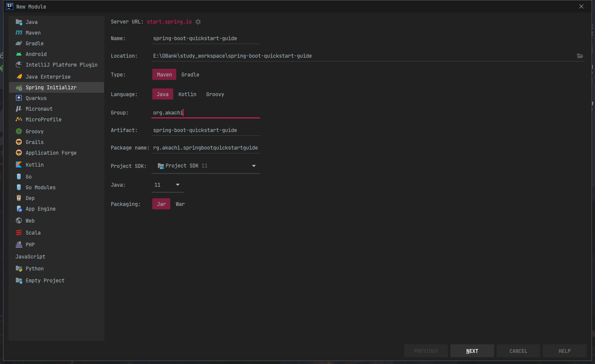Pick Groovy in the Language row
Screen dimensions: 595x364
coord(215,94)
